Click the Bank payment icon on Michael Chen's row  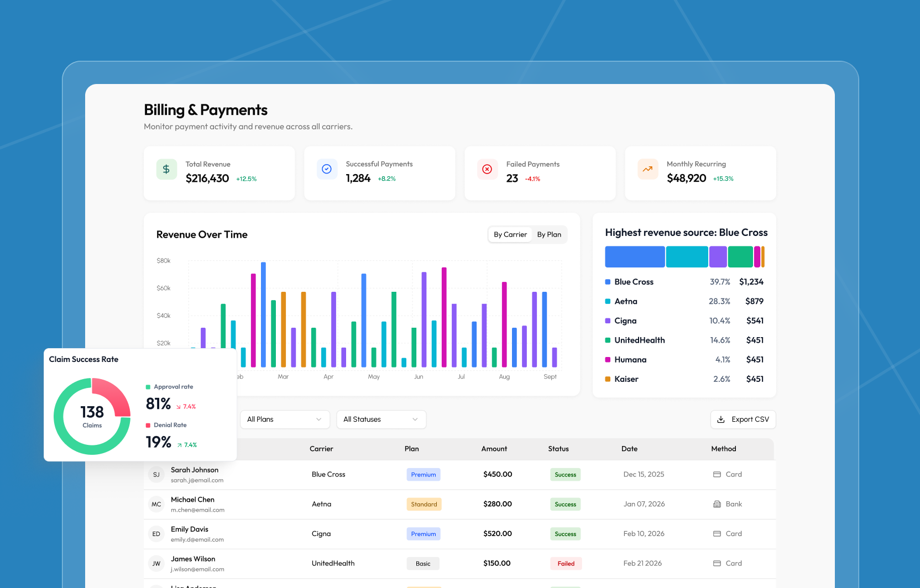coord(717,504)
